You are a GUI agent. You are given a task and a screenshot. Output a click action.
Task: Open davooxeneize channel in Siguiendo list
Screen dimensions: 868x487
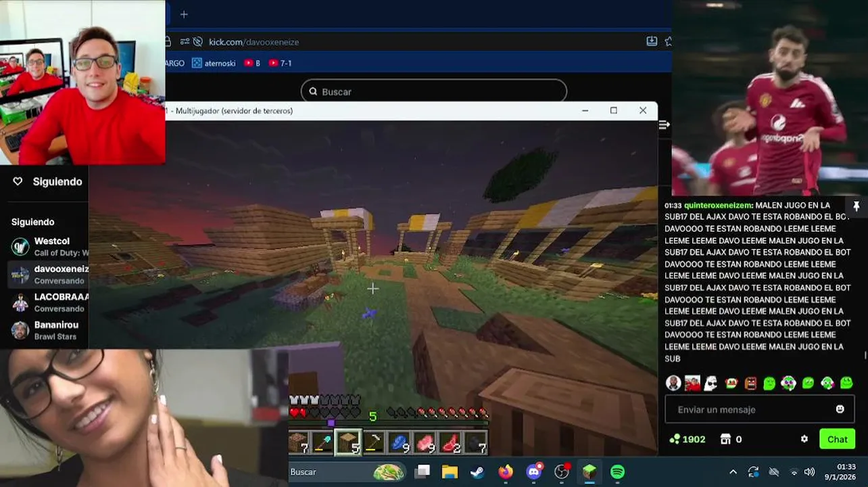click(x=49, y=274)
